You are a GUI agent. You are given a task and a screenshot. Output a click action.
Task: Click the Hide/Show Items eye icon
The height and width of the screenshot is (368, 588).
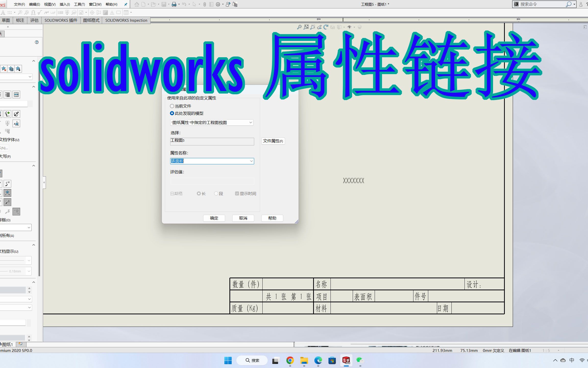click(349, 27)
